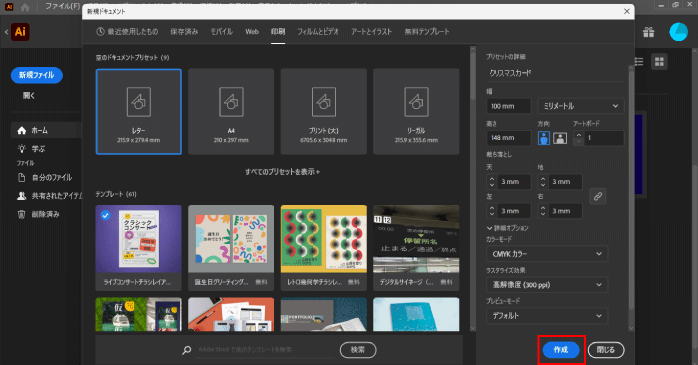Click the search magnifier icon in Adobe Stock field
The height and width of the screenshot is (365, 698).
187,350
